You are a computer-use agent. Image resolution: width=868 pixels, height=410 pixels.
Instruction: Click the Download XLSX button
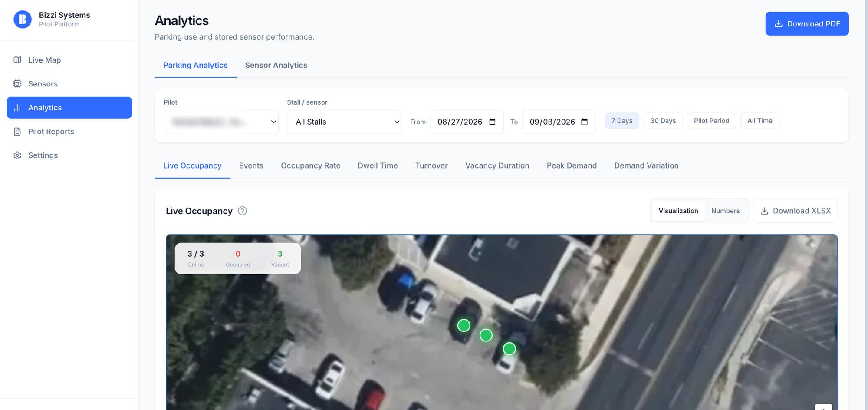[795, 211]
